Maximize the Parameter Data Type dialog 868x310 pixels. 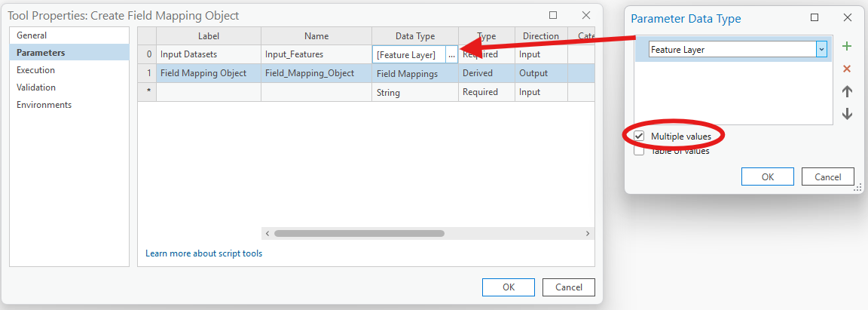pos(815,18)
